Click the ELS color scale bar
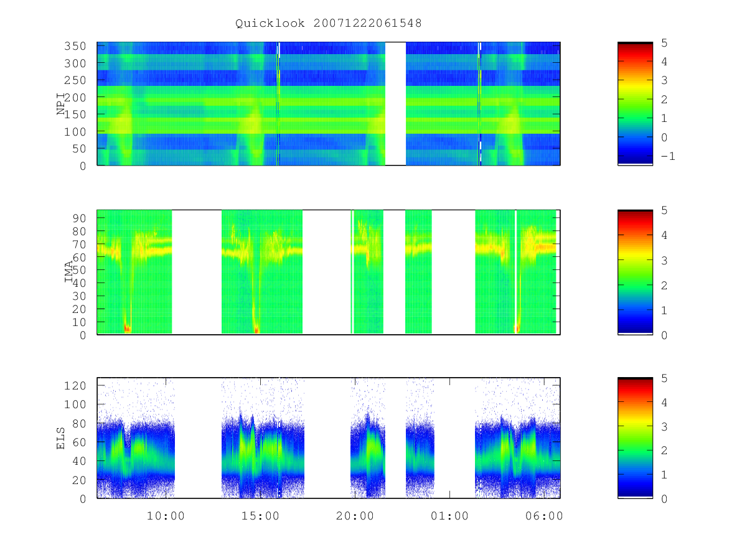Viewport: 747px width, 560px height. coord(635,438)
